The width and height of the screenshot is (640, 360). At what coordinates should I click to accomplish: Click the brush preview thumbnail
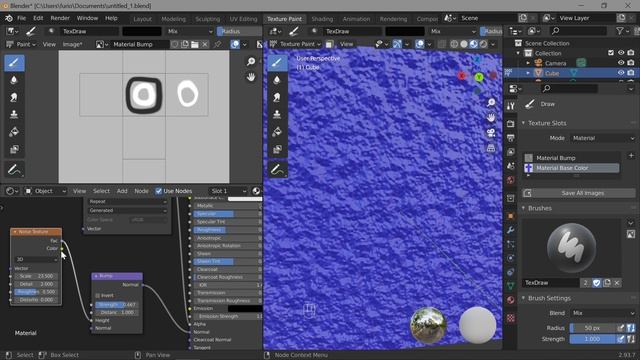point(571,247)
